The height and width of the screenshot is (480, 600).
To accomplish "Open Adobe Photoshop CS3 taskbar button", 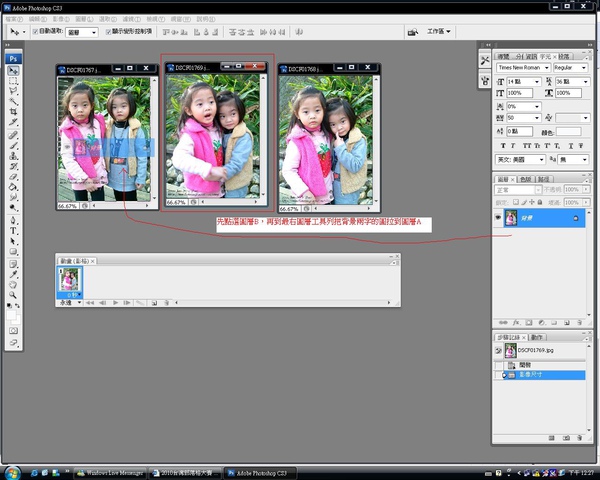I will 261,473.
